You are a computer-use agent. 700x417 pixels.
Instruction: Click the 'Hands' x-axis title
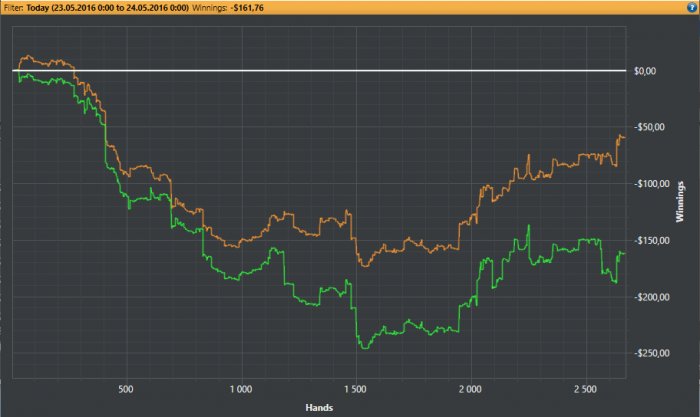[319, 408]
